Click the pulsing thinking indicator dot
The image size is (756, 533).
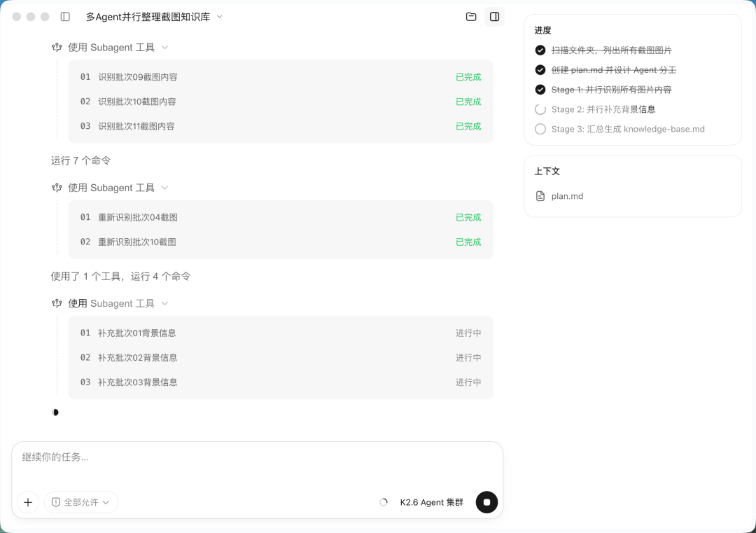click(x=55, y=413)
